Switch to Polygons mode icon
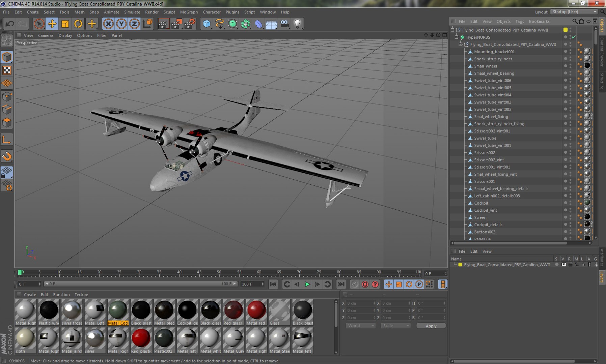This screenshot has height=364, width=606. 7,123
